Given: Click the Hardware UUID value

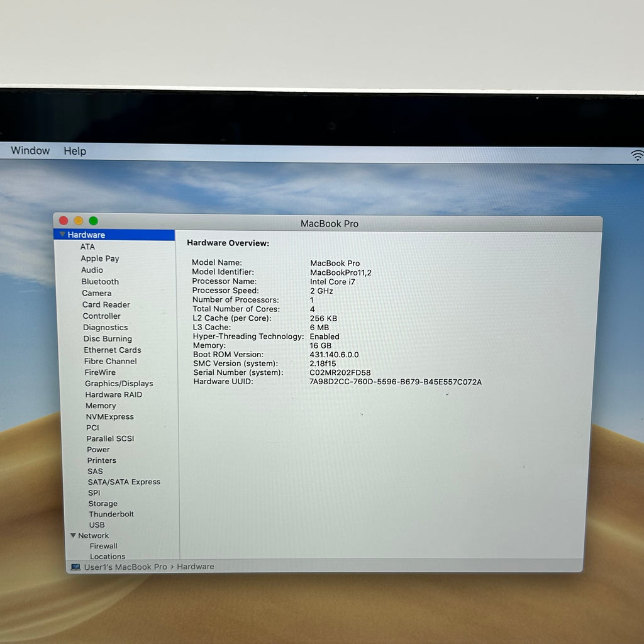Looking at the screenshot, I should coord(396,382).
